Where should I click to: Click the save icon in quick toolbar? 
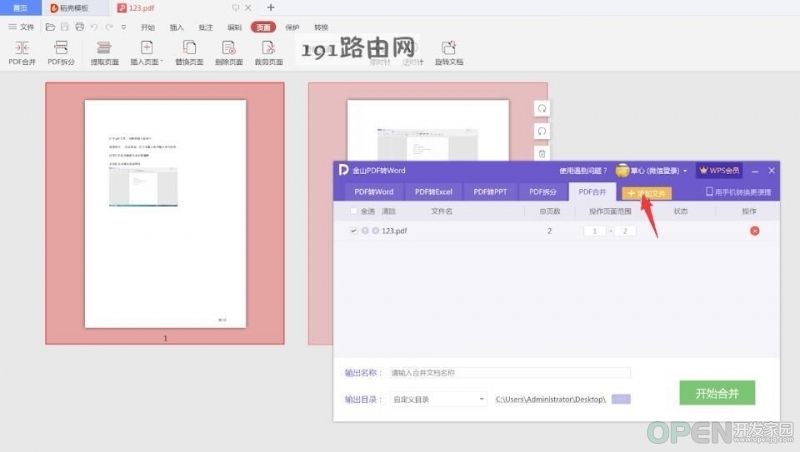(x=65, y=27)
